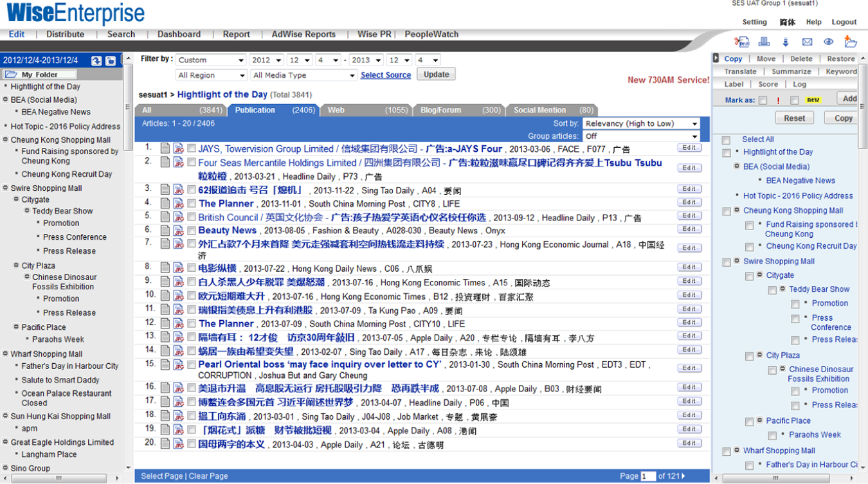
Task: Collapse the Swire Shopping Mall folder in left tree
Action: pos(6,188)
